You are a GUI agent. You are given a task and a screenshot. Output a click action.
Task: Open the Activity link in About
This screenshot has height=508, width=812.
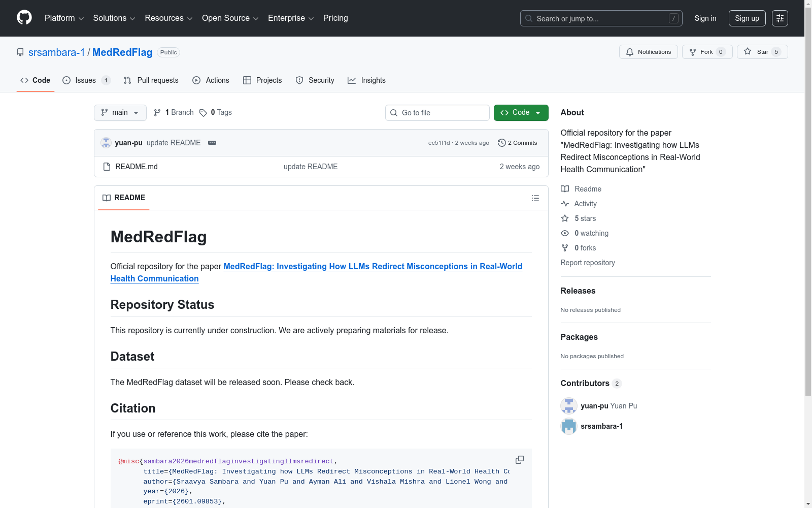point(579,204)
